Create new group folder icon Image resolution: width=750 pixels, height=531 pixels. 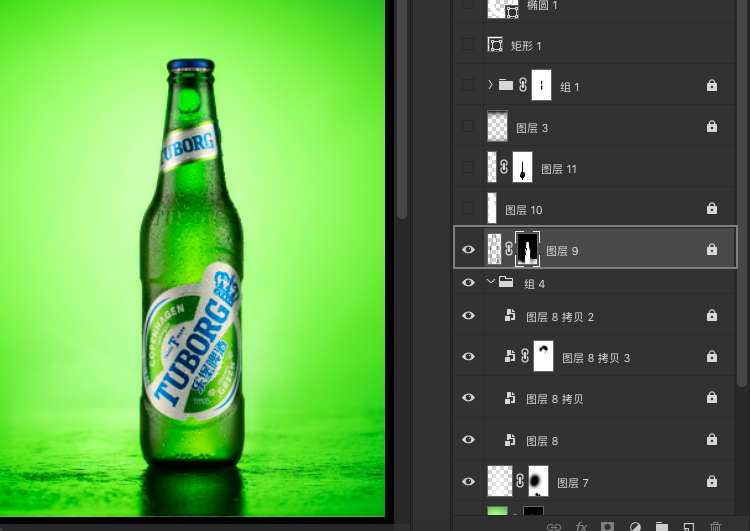662,527
